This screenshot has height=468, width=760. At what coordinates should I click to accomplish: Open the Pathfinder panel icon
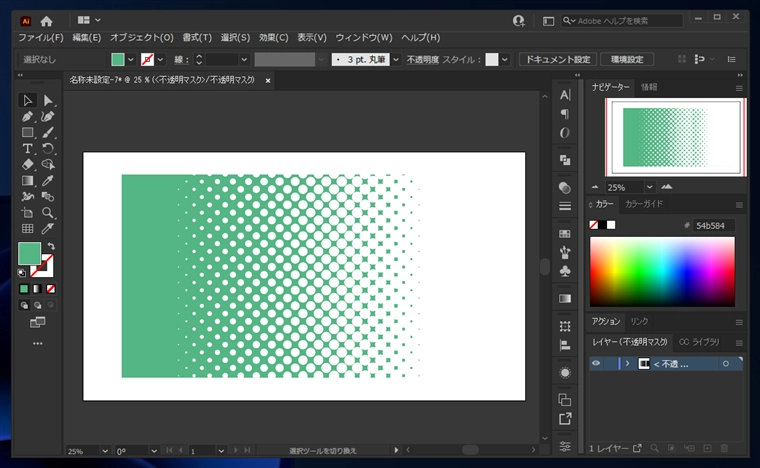tap(565, 160)
